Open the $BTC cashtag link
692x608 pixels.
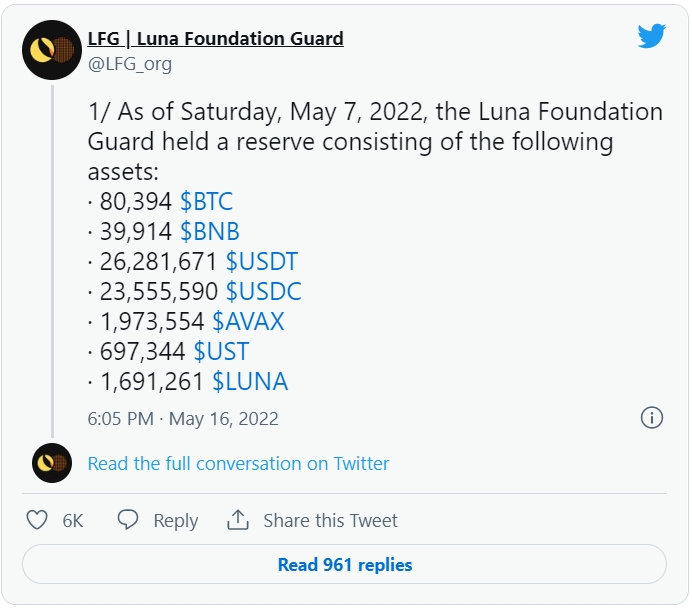206,203
